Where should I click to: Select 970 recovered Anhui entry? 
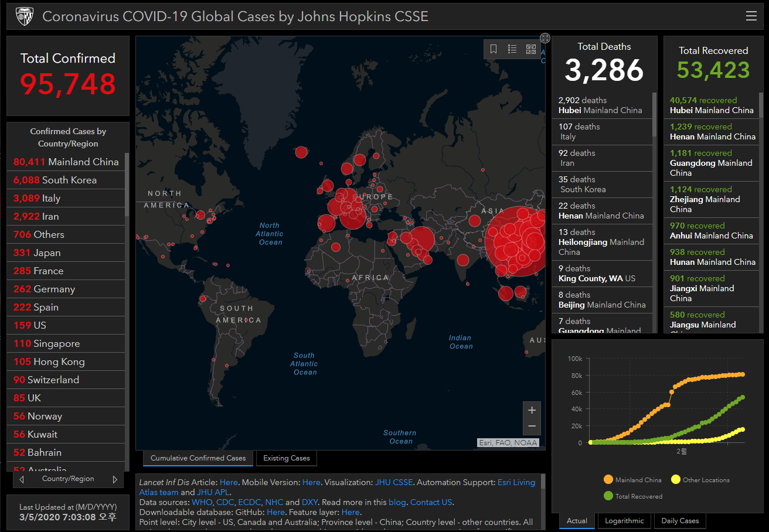(712, 231)
